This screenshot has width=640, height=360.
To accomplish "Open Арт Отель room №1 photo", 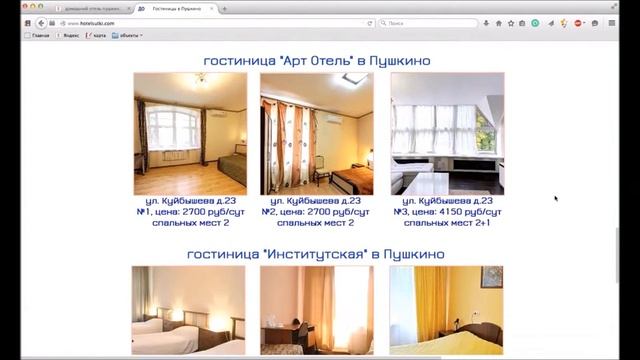I will [x=190, y=134].
